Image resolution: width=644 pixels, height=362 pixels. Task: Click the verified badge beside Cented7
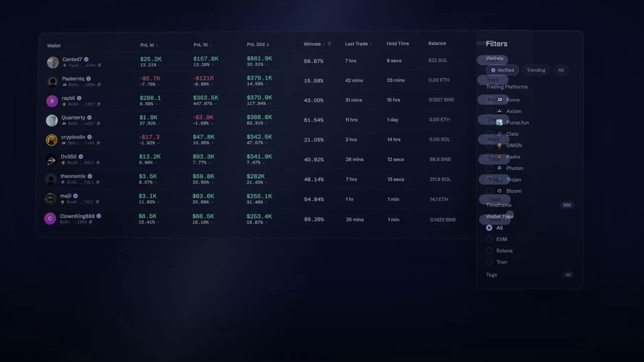tap(86, 60)
